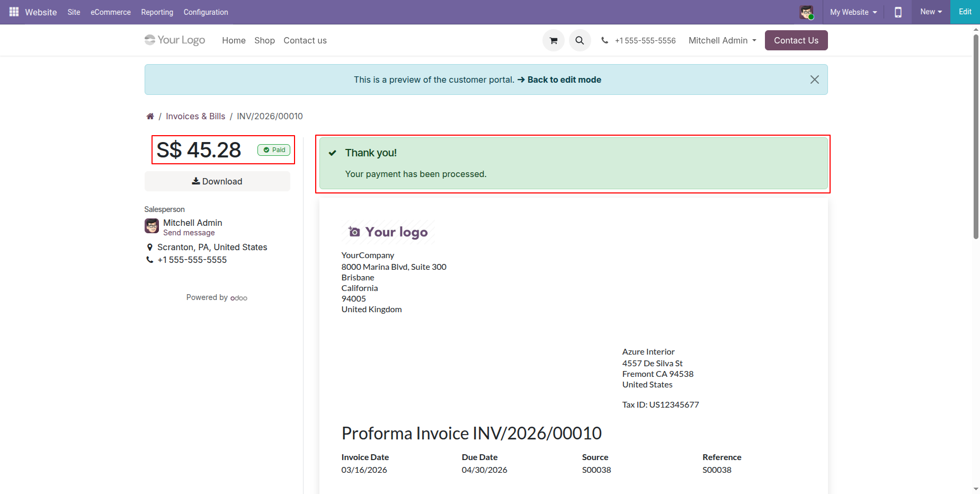Expand the My Website dropdown
Image resolution: width=980 pixels, height=494 pixels.
pyautogui.click(x=853, y=12)
